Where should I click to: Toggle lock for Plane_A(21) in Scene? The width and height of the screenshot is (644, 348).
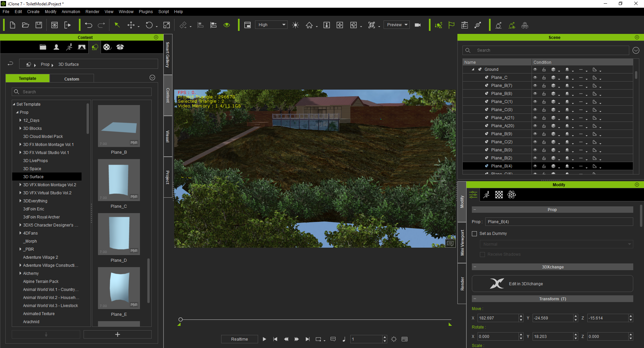[x=544, y=118]
